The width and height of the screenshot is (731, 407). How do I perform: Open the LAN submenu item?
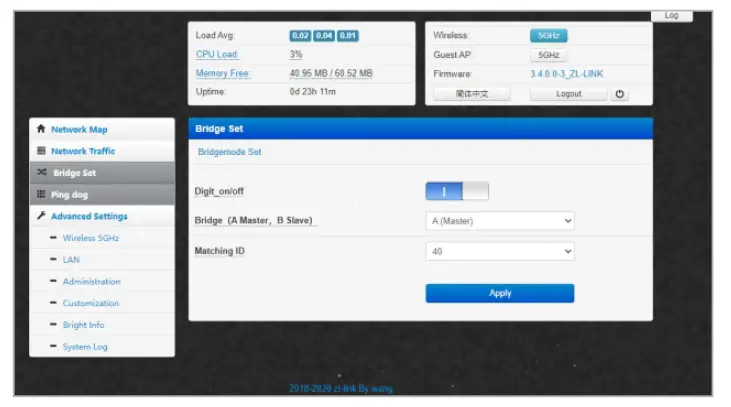(x=71, y=260)
